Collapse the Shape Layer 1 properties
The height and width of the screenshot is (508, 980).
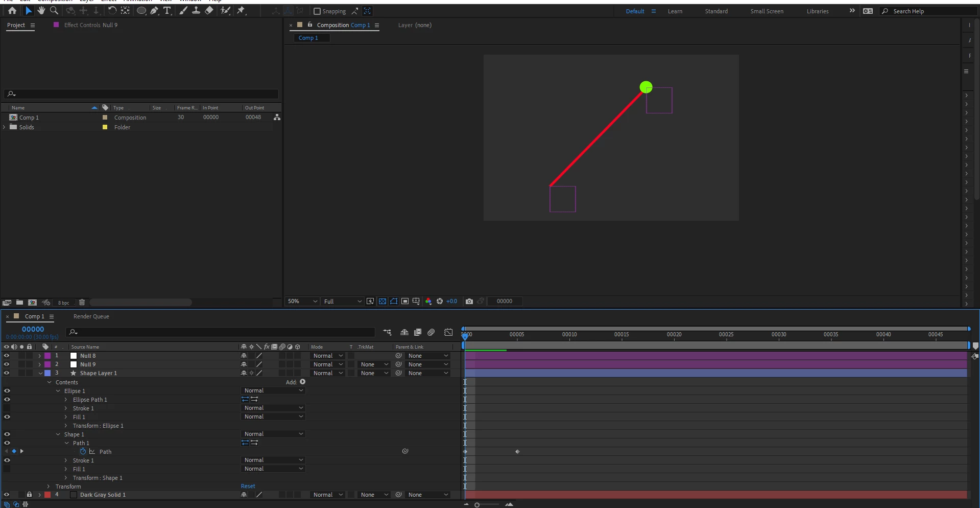(40, 374)
